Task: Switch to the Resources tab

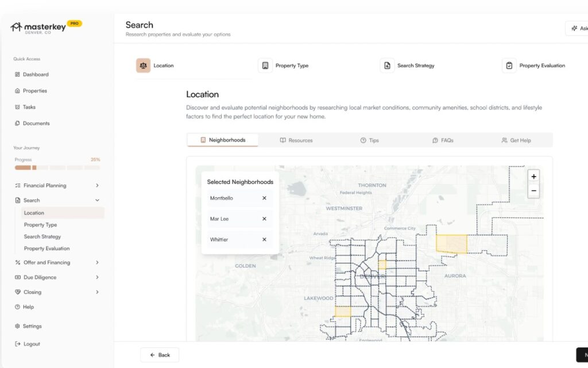Action: coord(296,140)
